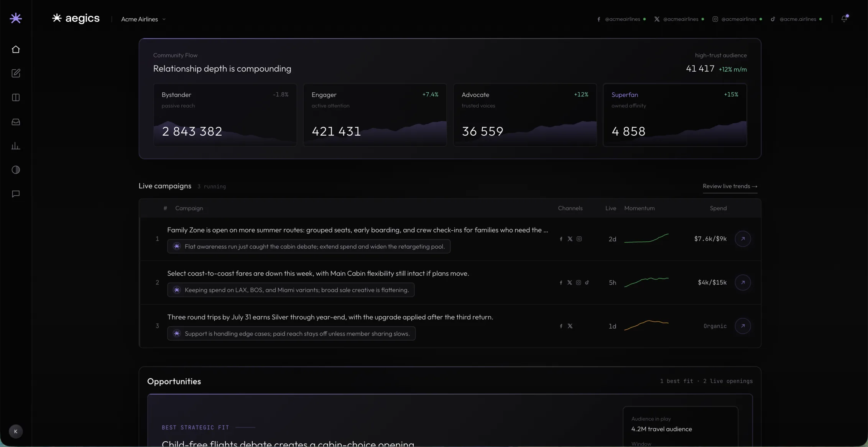Select the X @acmeairlines account
868x447 pixels.
pos(679,19)
